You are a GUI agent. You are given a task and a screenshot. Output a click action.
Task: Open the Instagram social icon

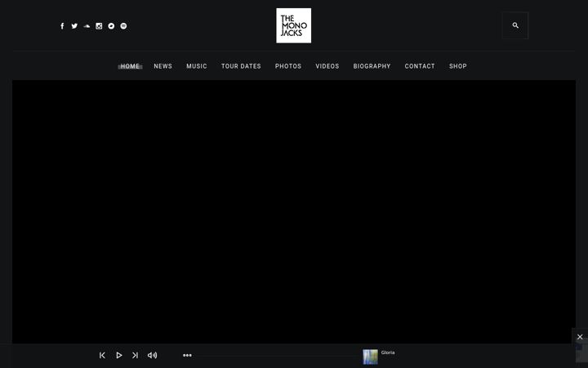99,26
